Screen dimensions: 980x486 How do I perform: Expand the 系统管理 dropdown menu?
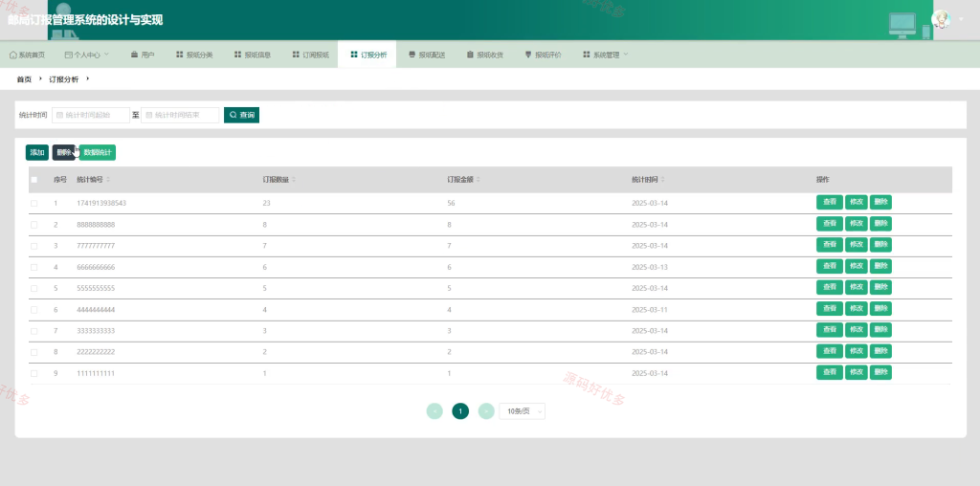[605, 55]
